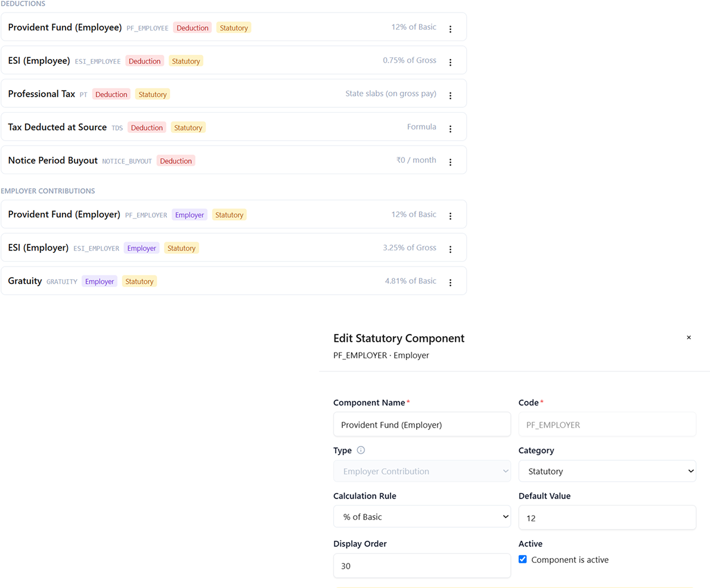
Task: Click the NOTICE_BUYOUT code label
Action: 127,161
